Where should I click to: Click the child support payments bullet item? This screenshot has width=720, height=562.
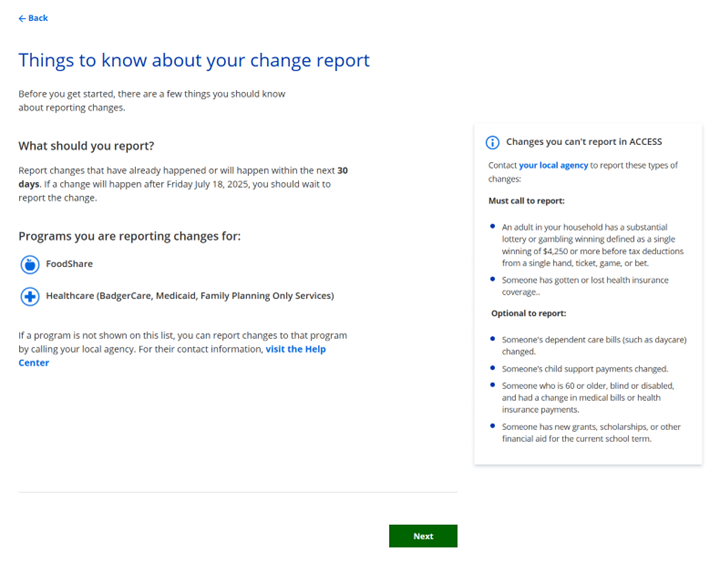[x=584, y=370]
